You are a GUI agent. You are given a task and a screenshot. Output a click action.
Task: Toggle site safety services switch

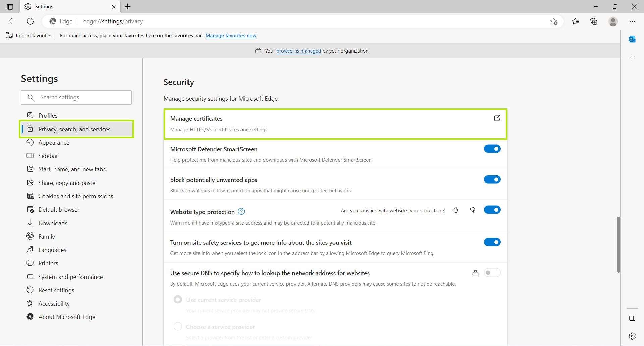[492, 242]
